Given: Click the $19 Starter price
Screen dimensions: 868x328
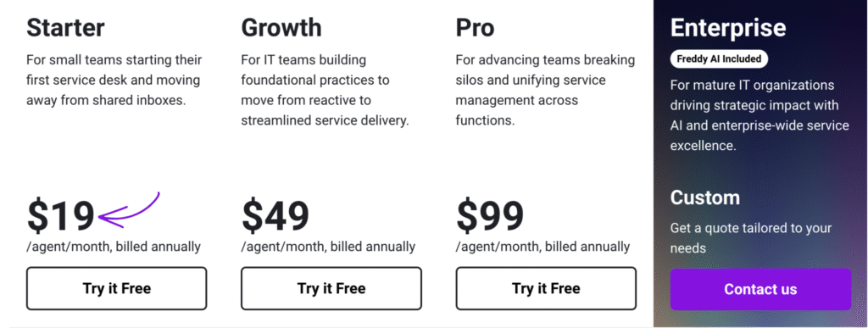Looking at the screenshot, I should [x=61, y=216].
